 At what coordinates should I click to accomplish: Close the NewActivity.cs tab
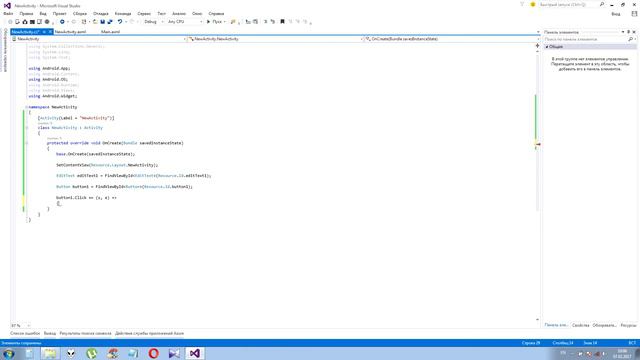click(x=50, y=32)
